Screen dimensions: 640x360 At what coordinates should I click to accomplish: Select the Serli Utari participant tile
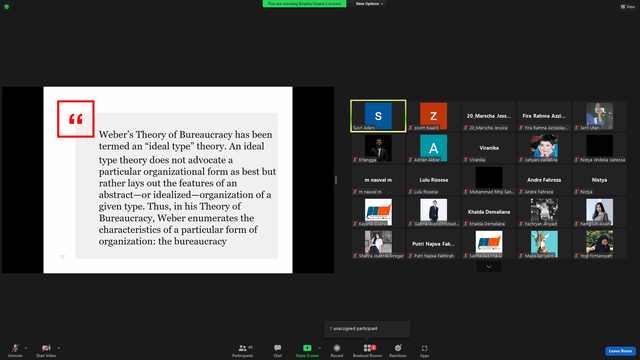coord(600,116)
